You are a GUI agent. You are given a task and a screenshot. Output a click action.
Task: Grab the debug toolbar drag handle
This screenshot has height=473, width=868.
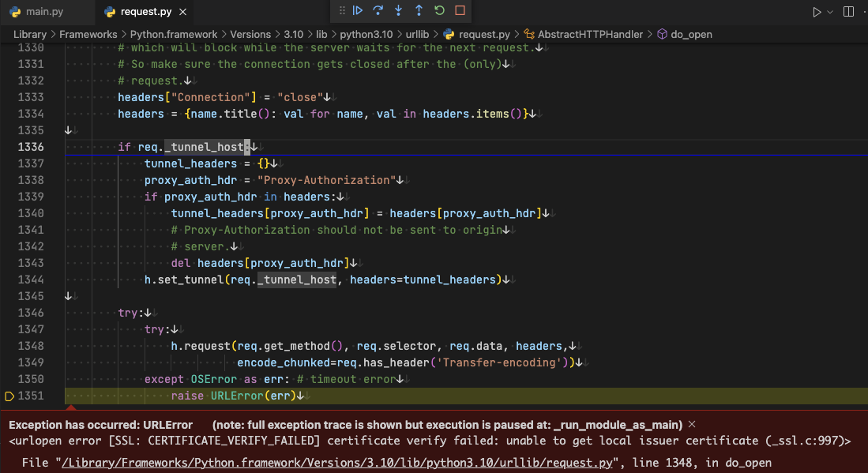[342, 10]
